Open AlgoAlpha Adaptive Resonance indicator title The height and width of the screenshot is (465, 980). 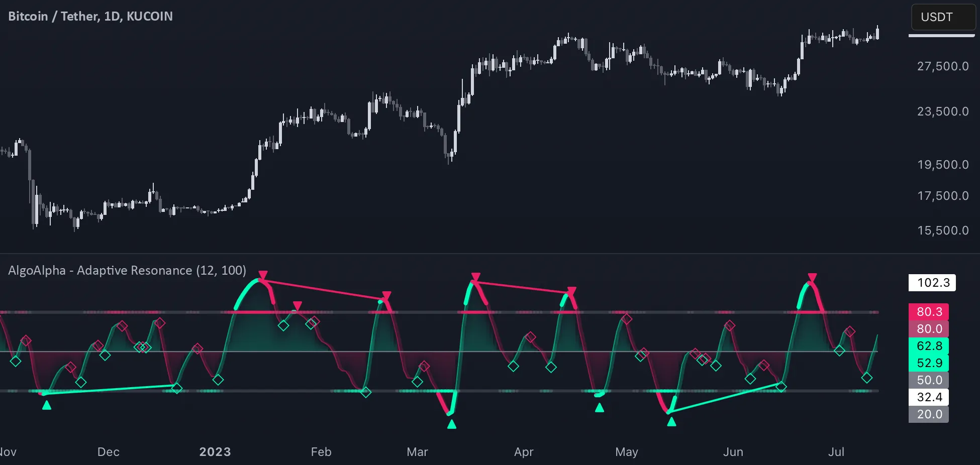tap(127, 271)
